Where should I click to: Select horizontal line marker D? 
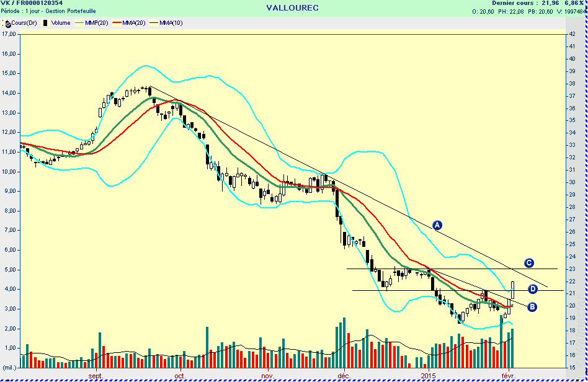533,289
